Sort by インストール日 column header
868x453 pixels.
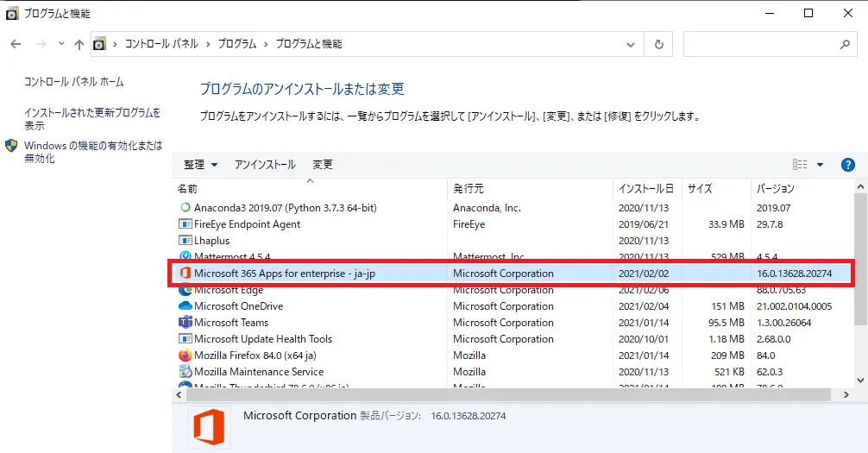(x=646, y=189)
